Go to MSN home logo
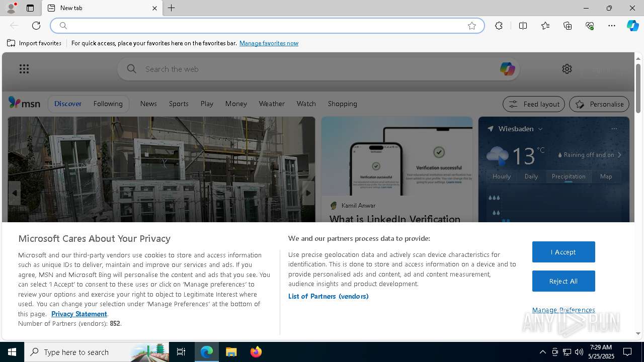This screenshot has height=362, width=644. pos(24,103)
